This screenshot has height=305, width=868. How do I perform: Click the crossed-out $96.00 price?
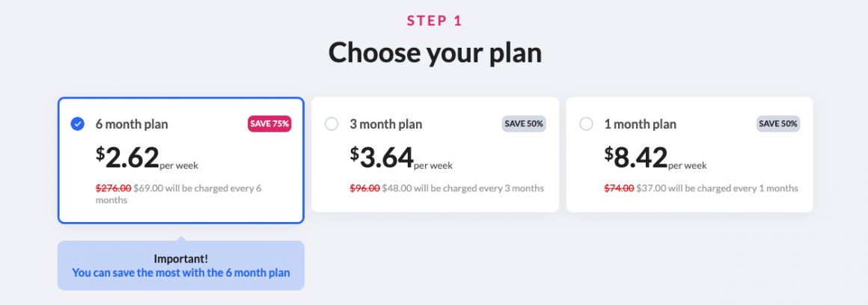pyautogui.click(x=364, y=188)
